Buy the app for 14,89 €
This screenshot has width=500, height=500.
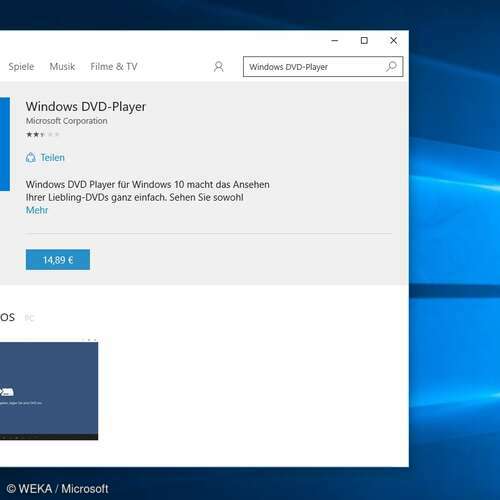pyautogui.click(x=58, y=260)
